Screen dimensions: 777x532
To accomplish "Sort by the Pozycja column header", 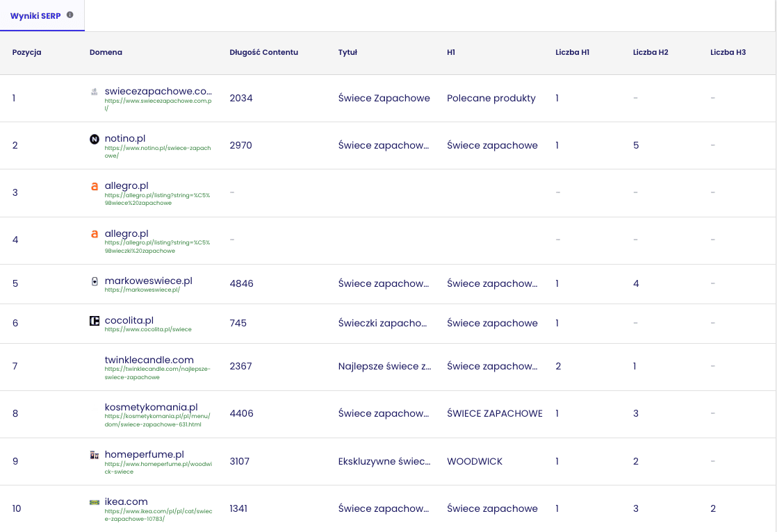I will tap(27, 53).
